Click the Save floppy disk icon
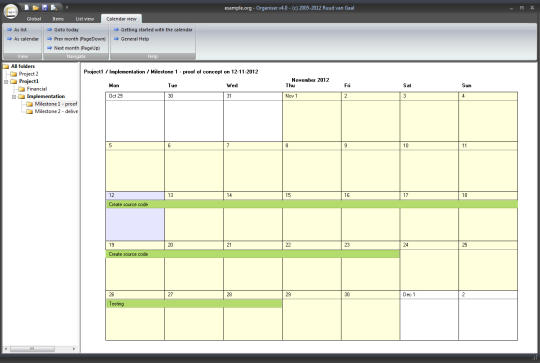Image resolution: width=540 pixels, height=363 pixels. [44, 7]
